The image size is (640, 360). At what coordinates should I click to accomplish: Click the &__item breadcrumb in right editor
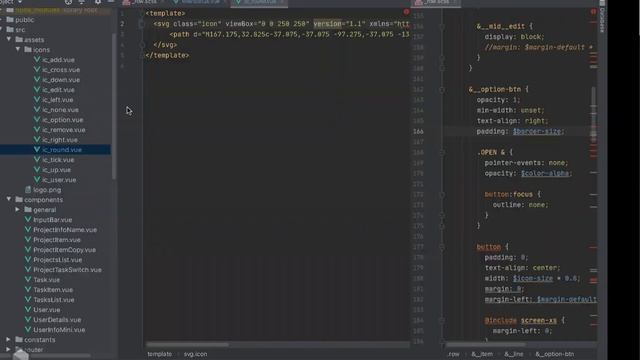482,354
